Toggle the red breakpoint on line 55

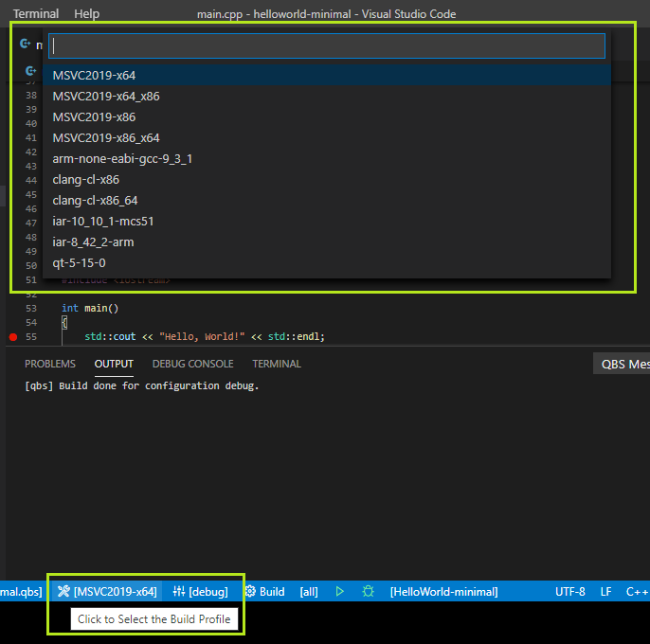(x=13, y=337)
